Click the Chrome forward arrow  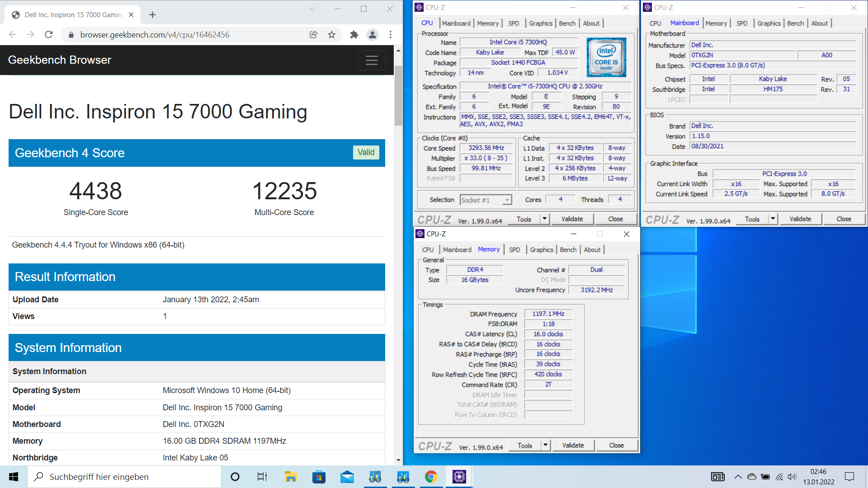[x=30, y=35]
